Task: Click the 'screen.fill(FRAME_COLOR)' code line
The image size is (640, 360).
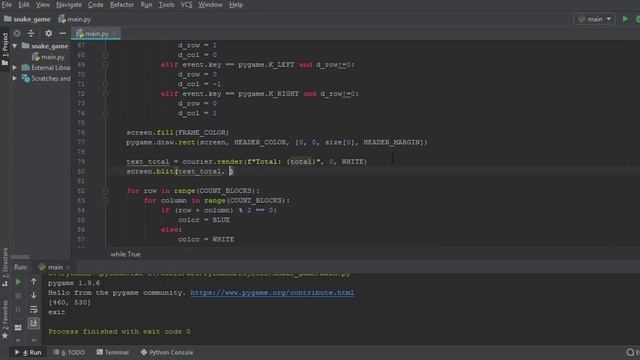Action: (x=178, y=133)
